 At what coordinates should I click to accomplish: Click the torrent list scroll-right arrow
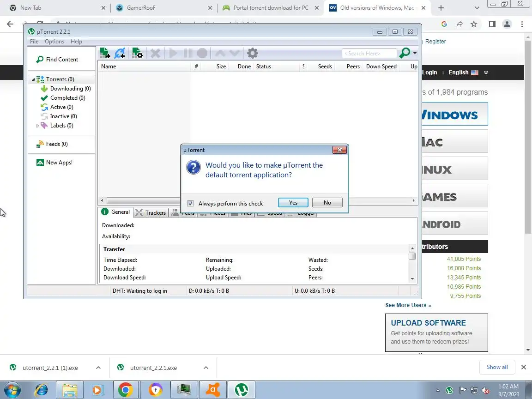click(413, 200)
